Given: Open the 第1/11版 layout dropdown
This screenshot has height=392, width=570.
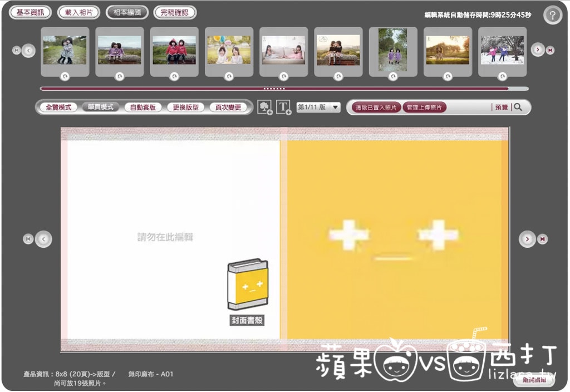Looking at the screenshot, I should (x=318, y=107).
